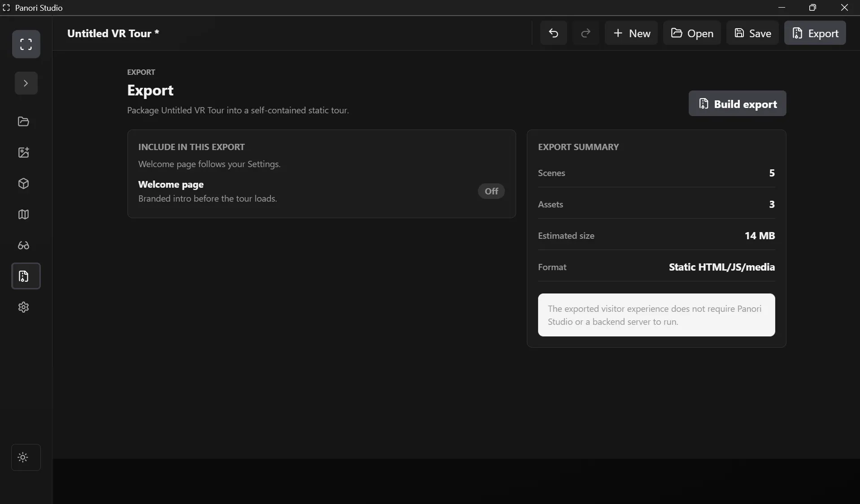Click the Assets count 3
860x504 pixels.
click(x=772, y=204)
